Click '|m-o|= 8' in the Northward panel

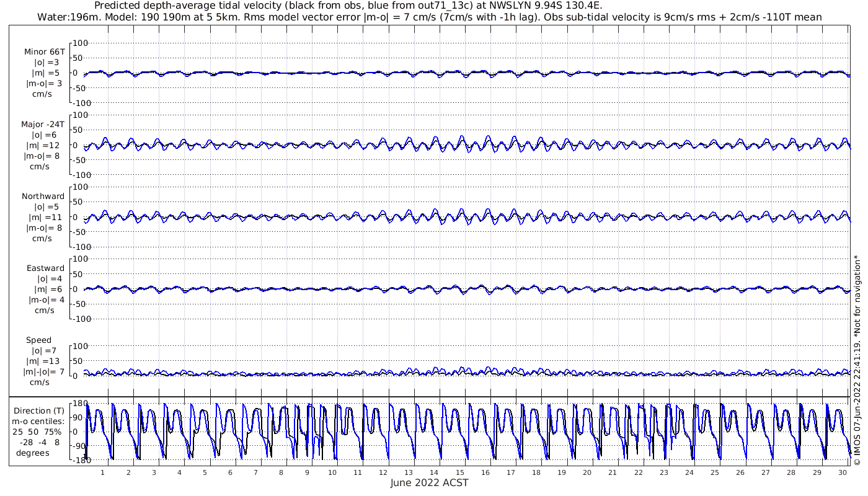tap(43, 228)
